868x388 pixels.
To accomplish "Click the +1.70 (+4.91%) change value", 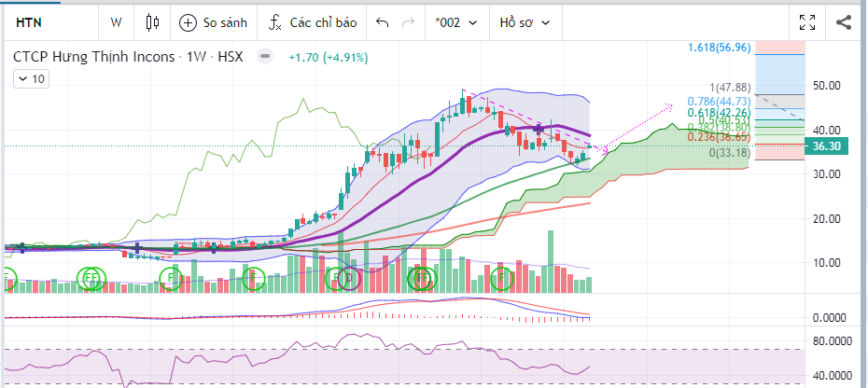I will pyautogui.click(x=329, y=57).
